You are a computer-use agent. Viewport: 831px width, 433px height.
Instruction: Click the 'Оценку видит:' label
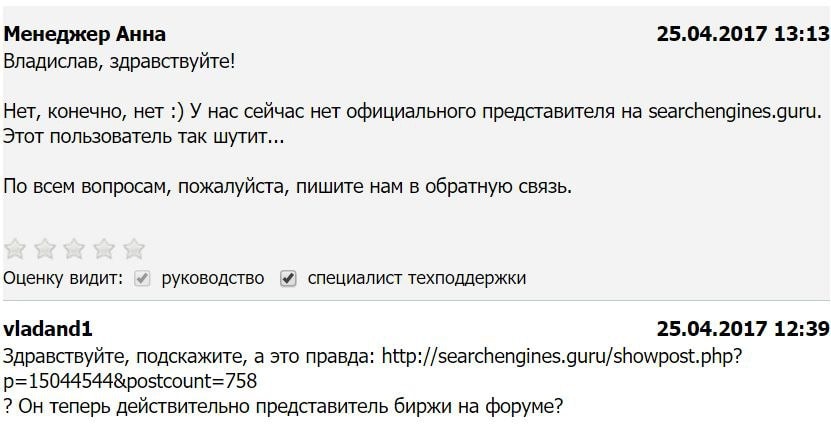pos(63,279)
